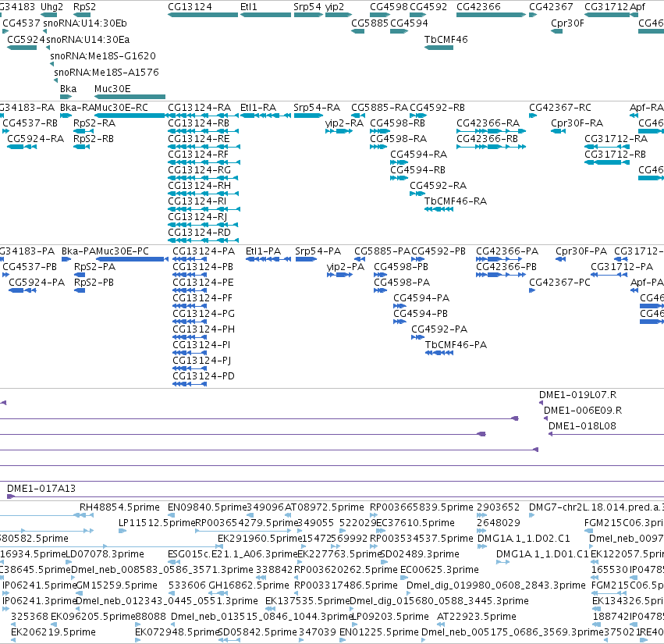
Task: Open the CG4594-RA transcript label
Action: pos(418,155)
